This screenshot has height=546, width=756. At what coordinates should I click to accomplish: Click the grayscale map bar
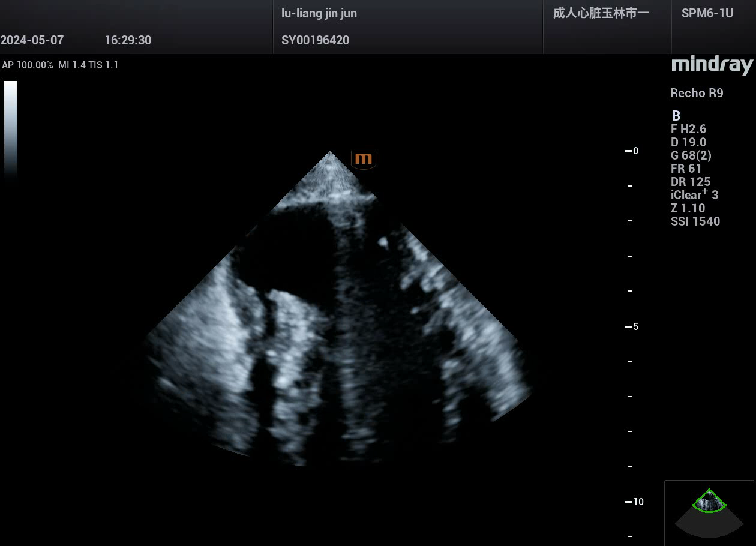(x=11, y=129)
